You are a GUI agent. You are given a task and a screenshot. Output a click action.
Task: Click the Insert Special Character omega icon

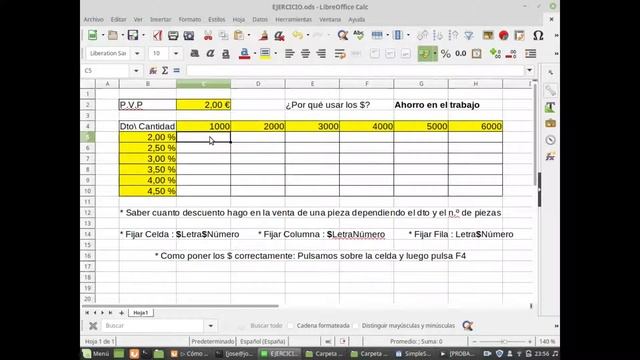538,36
